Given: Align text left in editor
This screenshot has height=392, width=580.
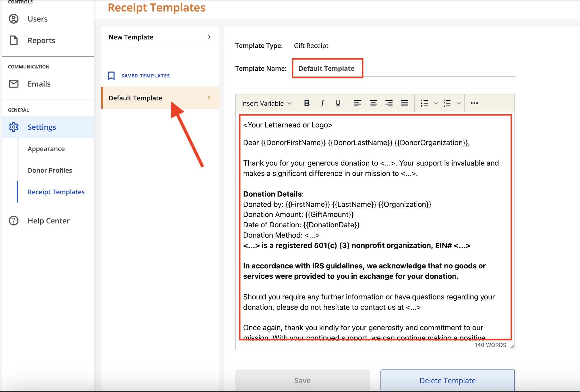Looking at the screenshot, I should click(x=357, y=103).
